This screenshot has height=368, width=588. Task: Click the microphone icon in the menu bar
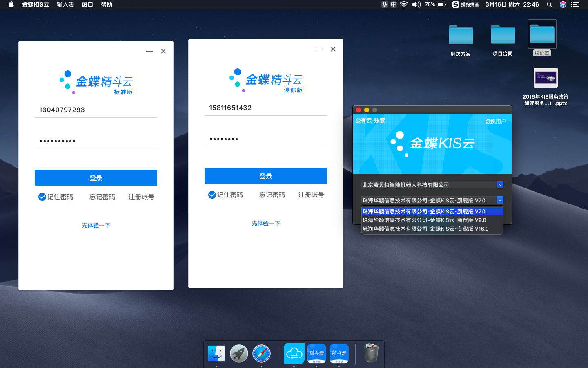[x=384, y=4]
